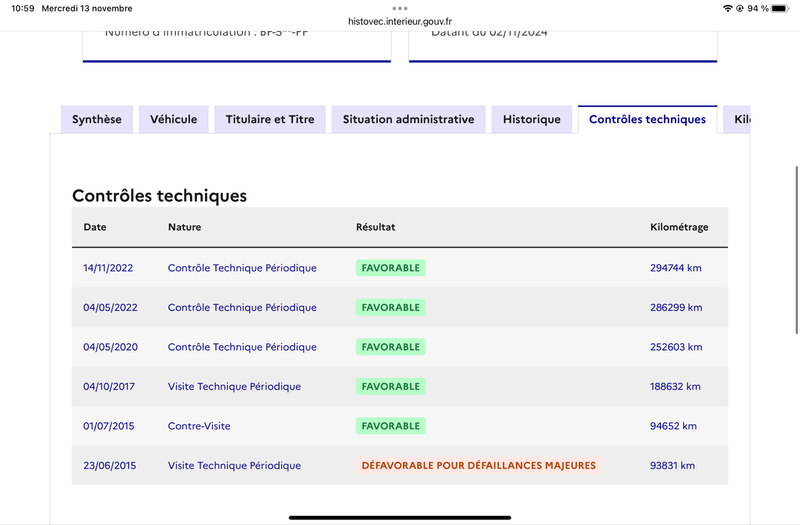
Task: Open the Synthèse tab
Action: [97, 119]
